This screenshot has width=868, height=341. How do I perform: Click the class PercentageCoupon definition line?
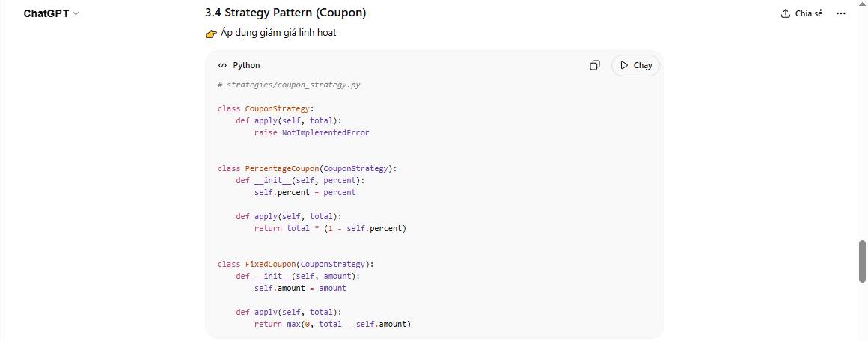[307, 168]
